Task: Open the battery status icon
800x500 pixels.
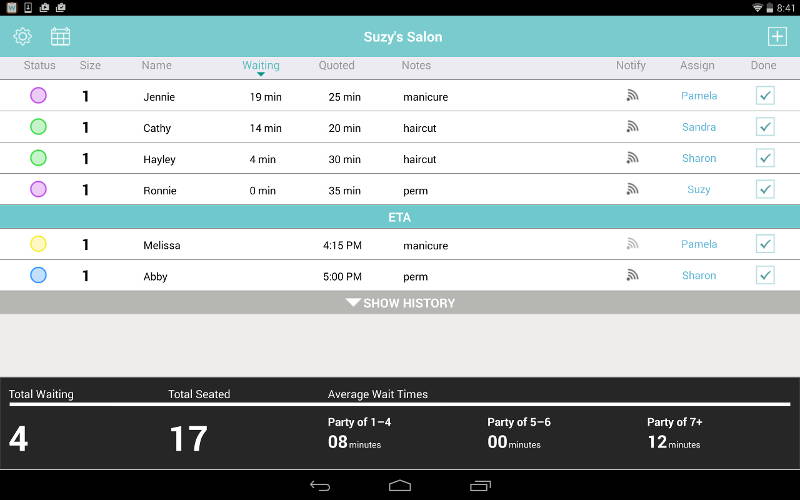Action: coord(769,8)
